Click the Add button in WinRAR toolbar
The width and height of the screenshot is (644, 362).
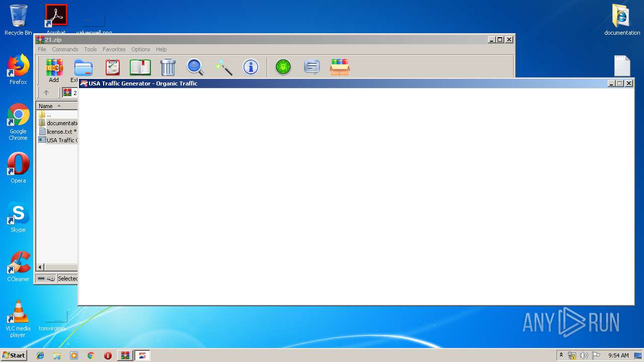coord(54,70)
